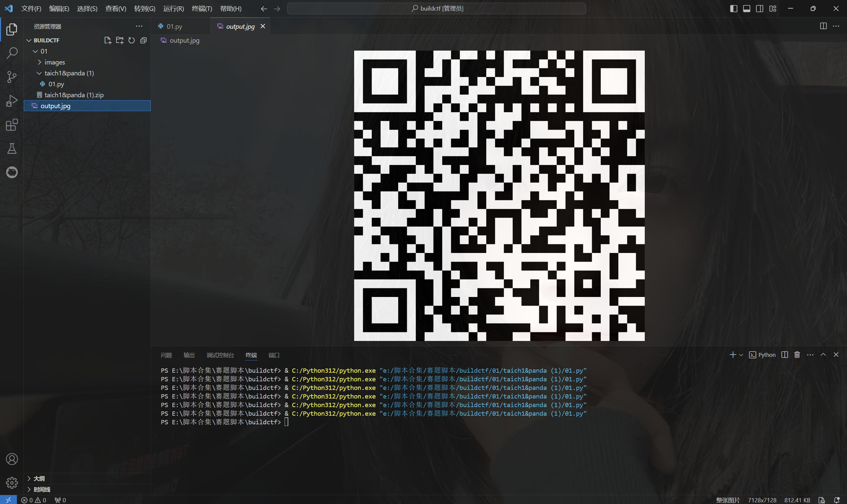The image size is (847, 504).
Task: Click the New Folder icon in BUILDCTF header
Action: click(119, 40)
